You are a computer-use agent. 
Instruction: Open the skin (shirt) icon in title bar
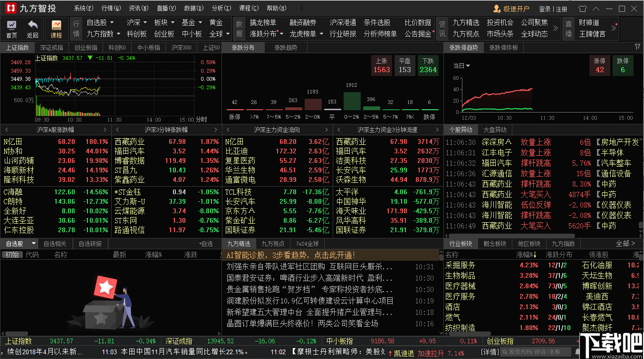click(x=584, y=9)
